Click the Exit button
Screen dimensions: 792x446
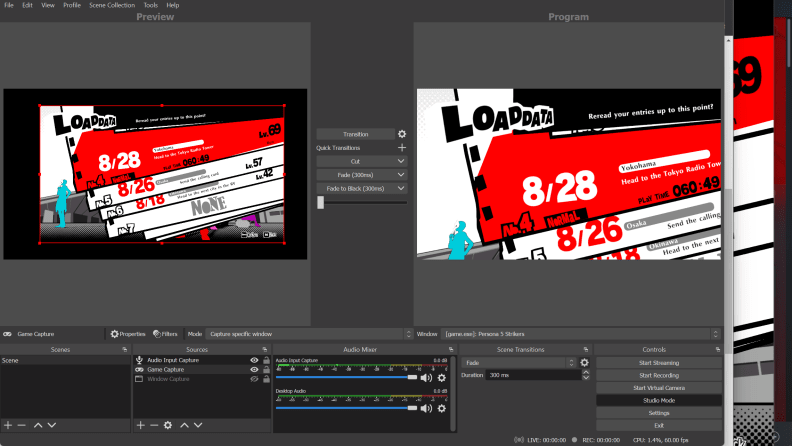tap(659, 425)
